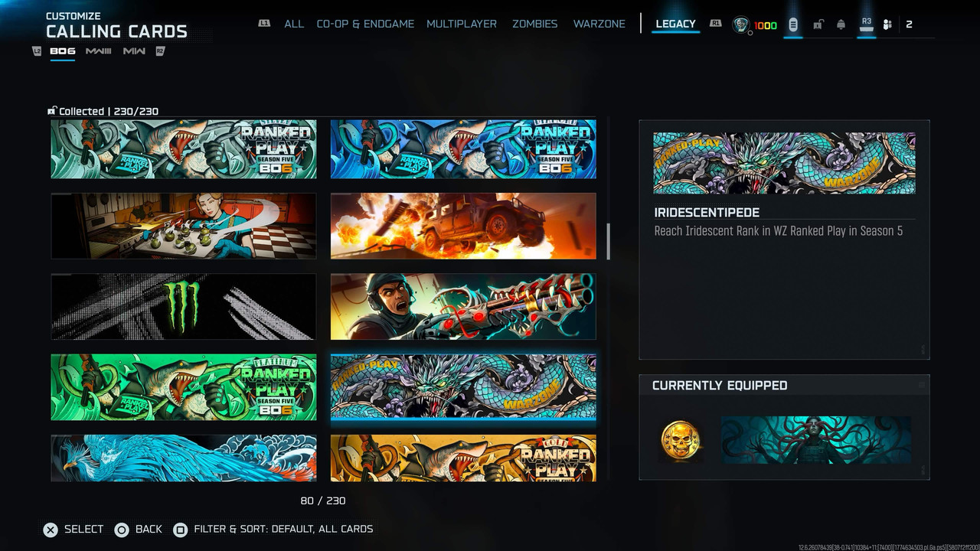Click the 1000 level number
980x551 pixels.
(x=766, y=25)
